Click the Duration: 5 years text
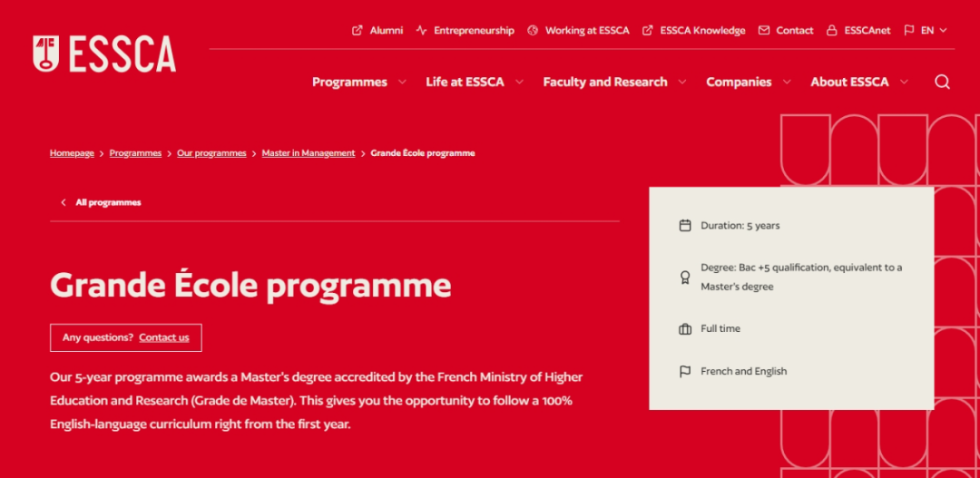This screenshot has width=980, height=478. [740, 226]
